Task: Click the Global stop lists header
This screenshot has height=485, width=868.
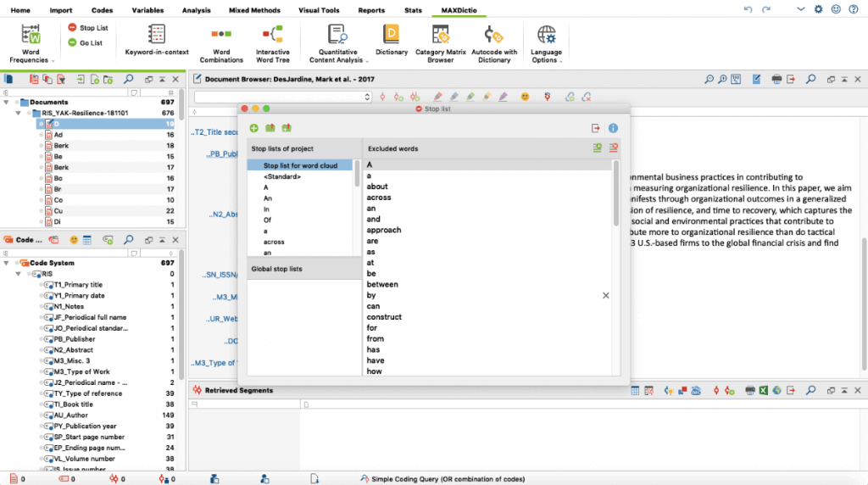Action: (x=304, y=269)
